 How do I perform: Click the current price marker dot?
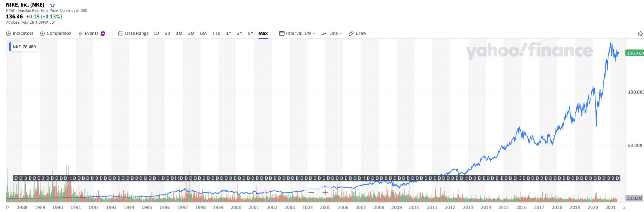(x=618, y=53)
